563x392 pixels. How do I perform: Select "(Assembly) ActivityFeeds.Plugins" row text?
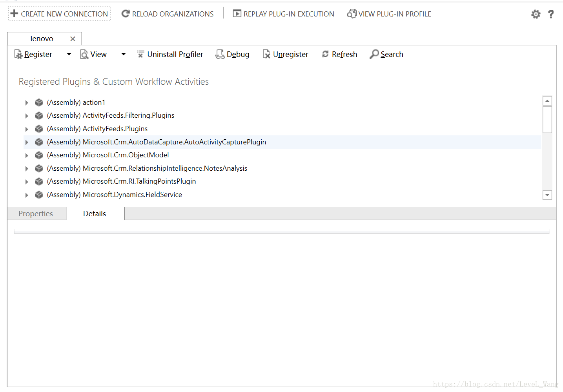click(x=97, y=129)
